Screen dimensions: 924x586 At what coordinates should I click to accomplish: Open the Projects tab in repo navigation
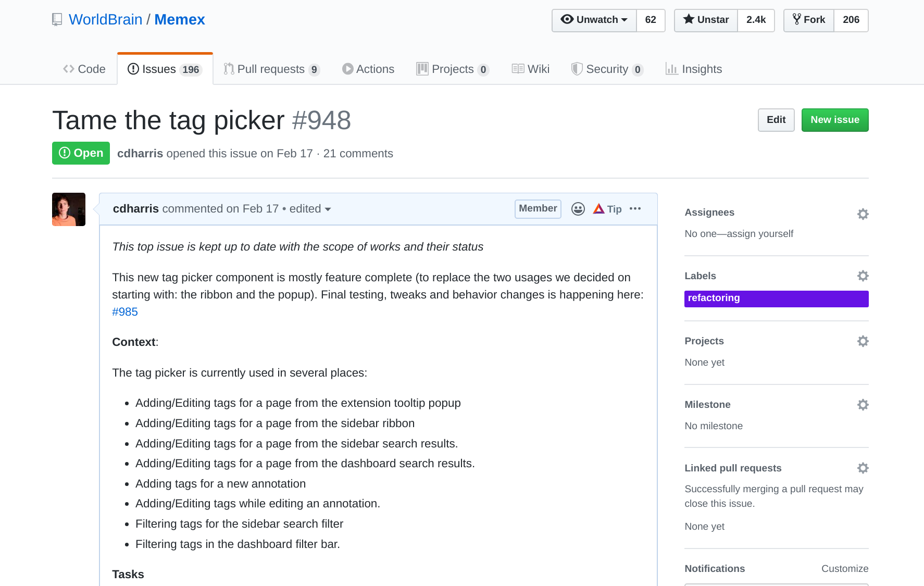(x=453, y=69)
